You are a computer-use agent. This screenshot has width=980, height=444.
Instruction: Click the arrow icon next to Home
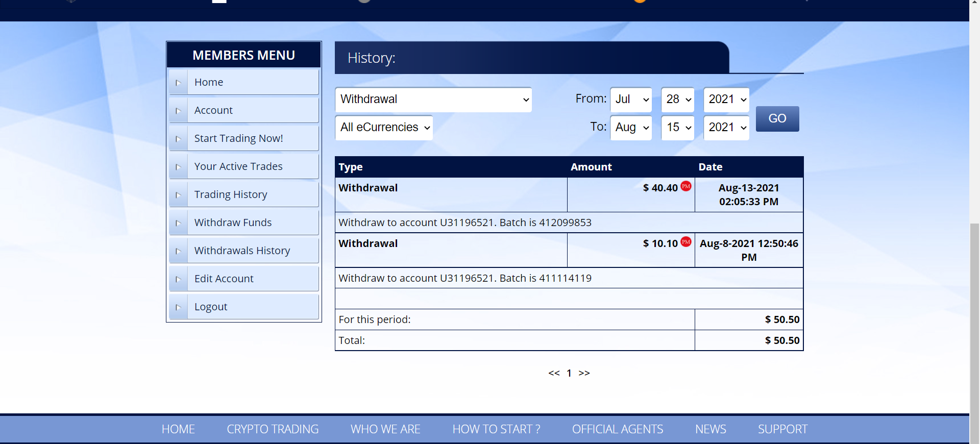[178, 83]
